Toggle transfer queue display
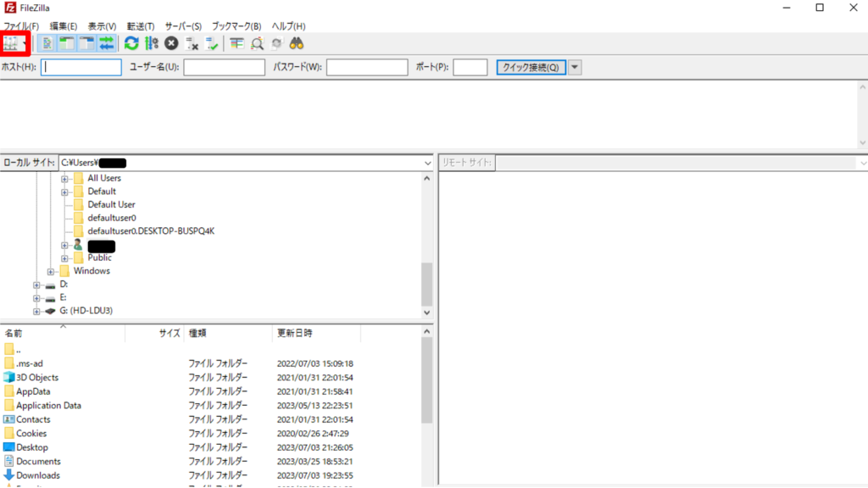868x488 pixels. [x=106, y=43]
